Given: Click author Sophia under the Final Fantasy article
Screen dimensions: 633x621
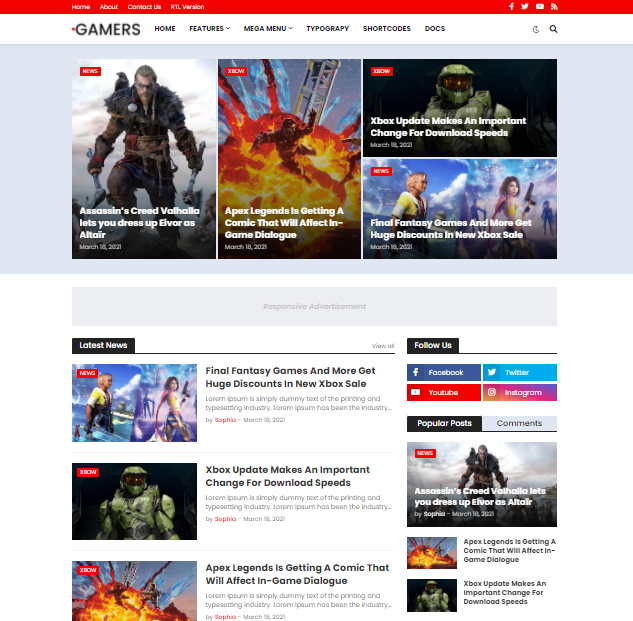Looking at the screenshot, I should pyautogui.click(x=225, y=420).
